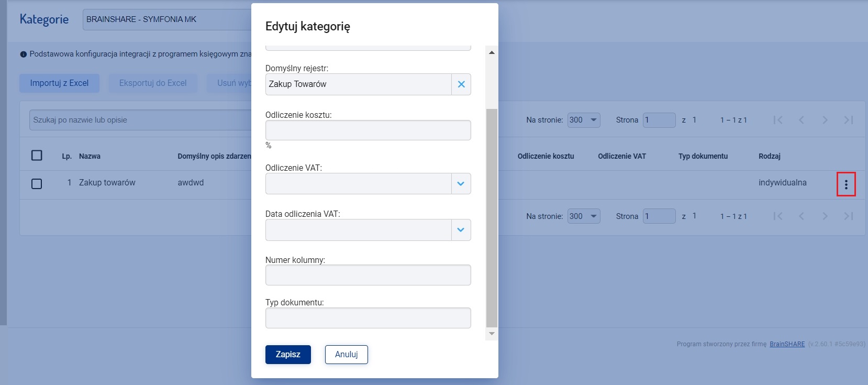Open top Na stronie 300 page-size dropdown

(x=584, y=120)
